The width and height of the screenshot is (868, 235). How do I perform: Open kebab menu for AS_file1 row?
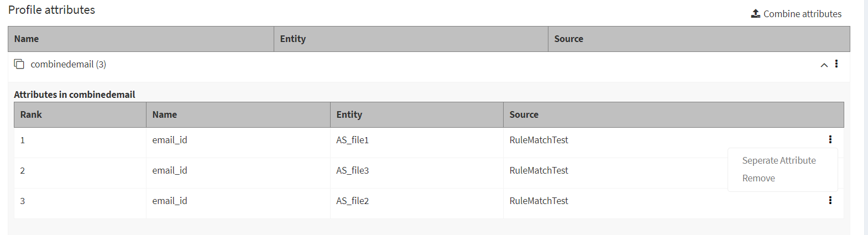[x=830, y=139]
